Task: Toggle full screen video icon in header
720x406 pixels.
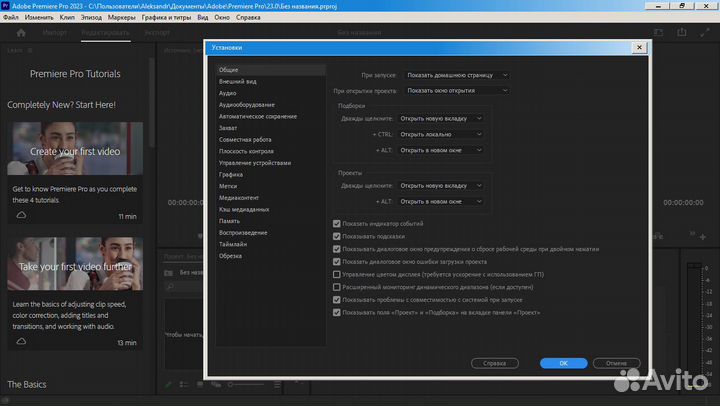Action: point(705,33)
